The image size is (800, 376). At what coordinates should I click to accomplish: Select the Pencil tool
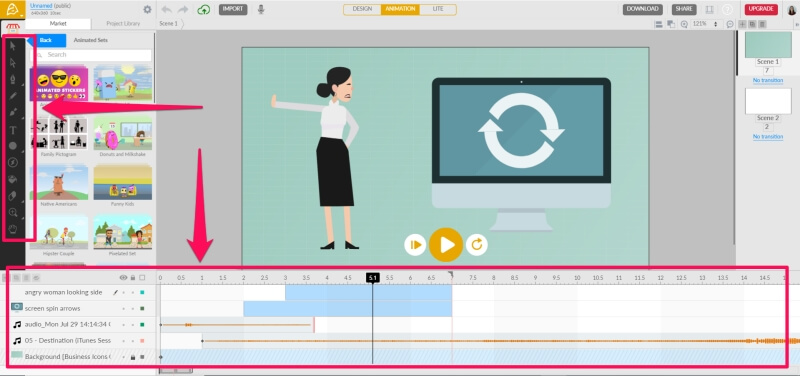click(x=13, y=96)
